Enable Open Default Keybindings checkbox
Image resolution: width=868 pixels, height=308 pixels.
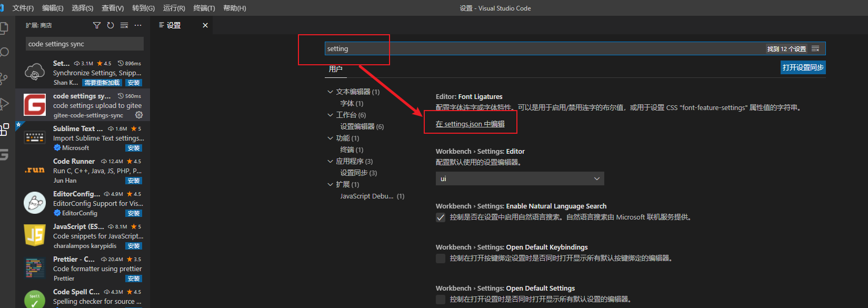point(441,259)
